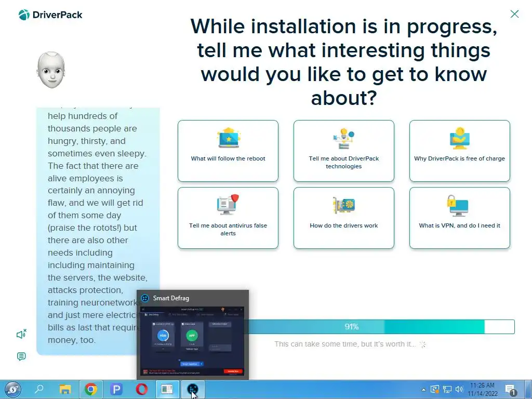This screenshot has width=532, height=399.
Task: Open 'Why DriverPack is free of charge' card
Action: click(460, 151)
